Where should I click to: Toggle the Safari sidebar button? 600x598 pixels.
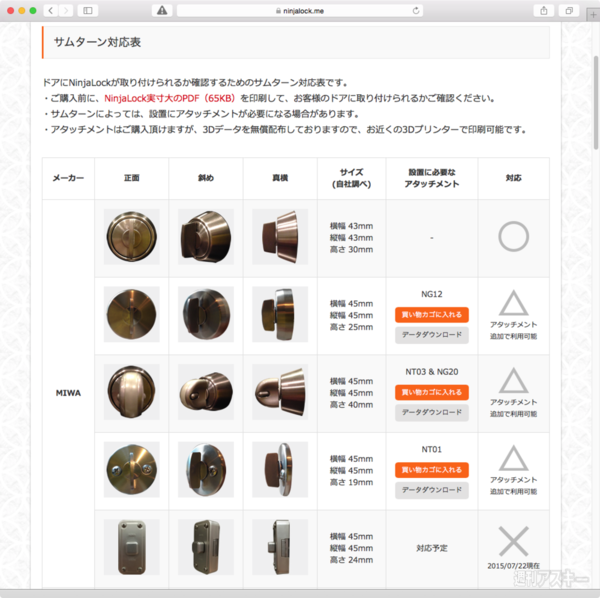[88, 11]
